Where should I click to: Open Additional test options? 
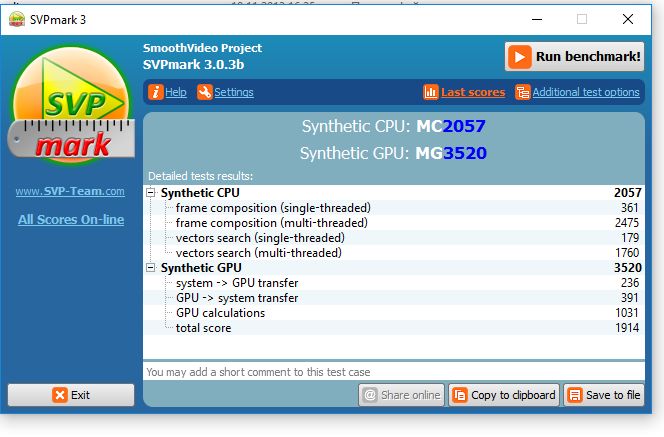(x=586, y=92)
